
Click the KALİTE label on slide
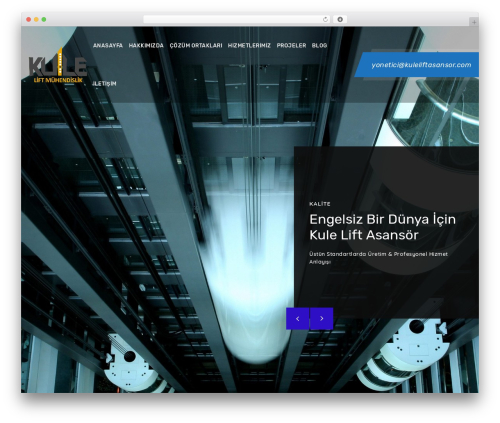click(x=320, y=204)
